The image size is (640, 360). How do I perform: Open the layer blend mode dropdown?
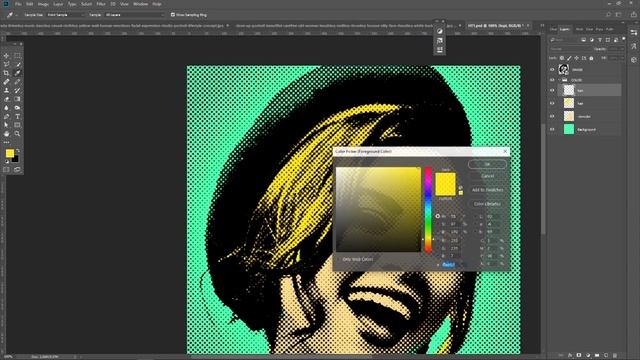pyautogui.click(x=570, y=49)
